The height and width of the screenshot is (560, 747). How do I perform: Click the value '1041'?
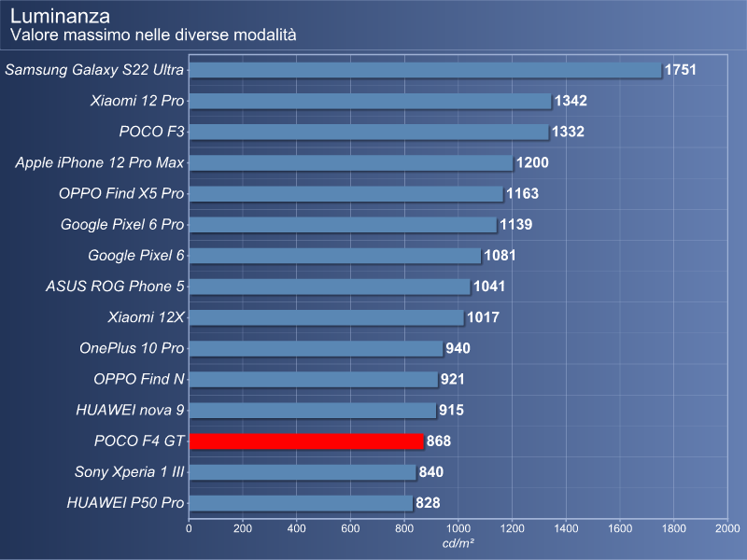pos(489,287)
